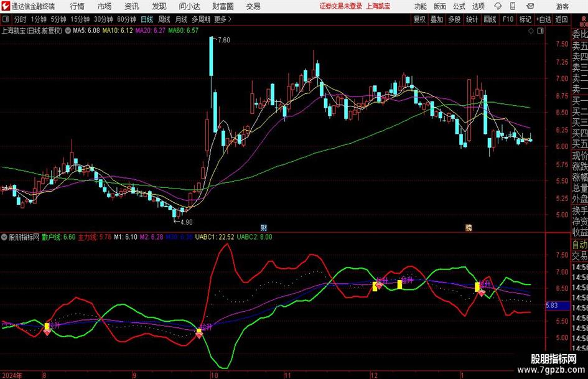Toggle right side panel icon in chart
Image resolution: width=588 pixels, height=379 pixels.
point(540,30)
